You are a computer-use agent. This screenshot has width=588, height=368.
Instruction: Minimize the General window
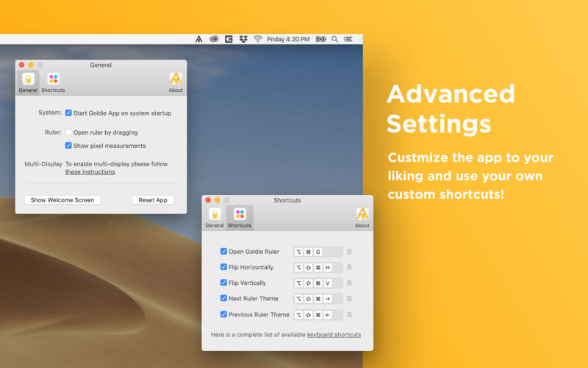coord(31,65)
